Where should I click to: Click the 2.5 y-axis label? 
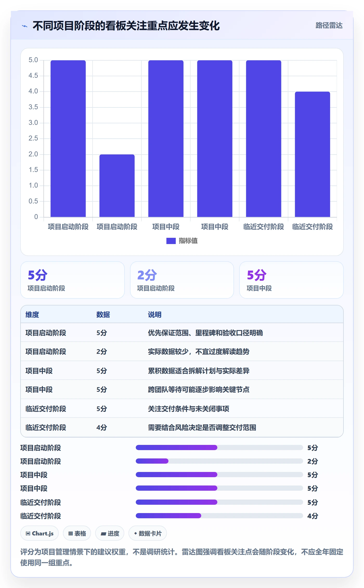33,138
